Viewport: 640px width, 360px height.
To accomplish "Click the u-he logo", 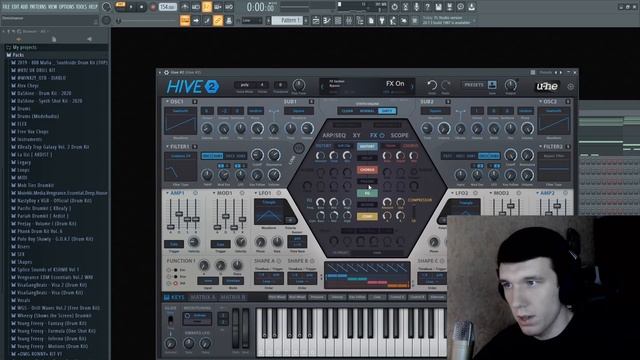I will (547, 87).
